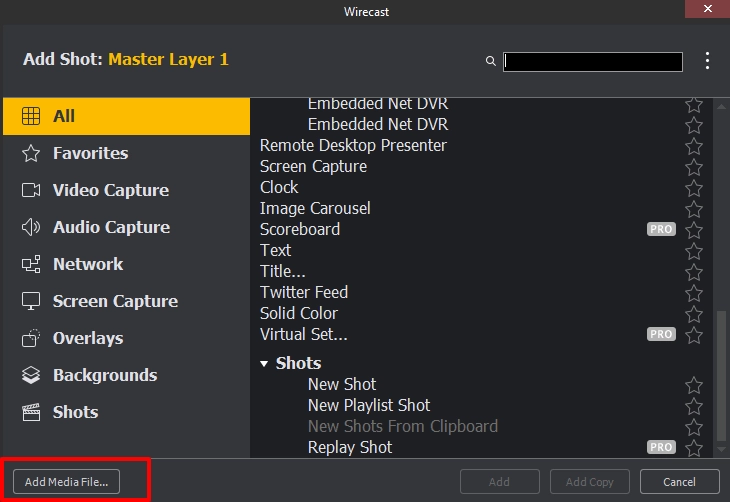This screenshot has height=502, width=730.
Task: Select Screen Capture in source list
Action: (x=481, y=166)
